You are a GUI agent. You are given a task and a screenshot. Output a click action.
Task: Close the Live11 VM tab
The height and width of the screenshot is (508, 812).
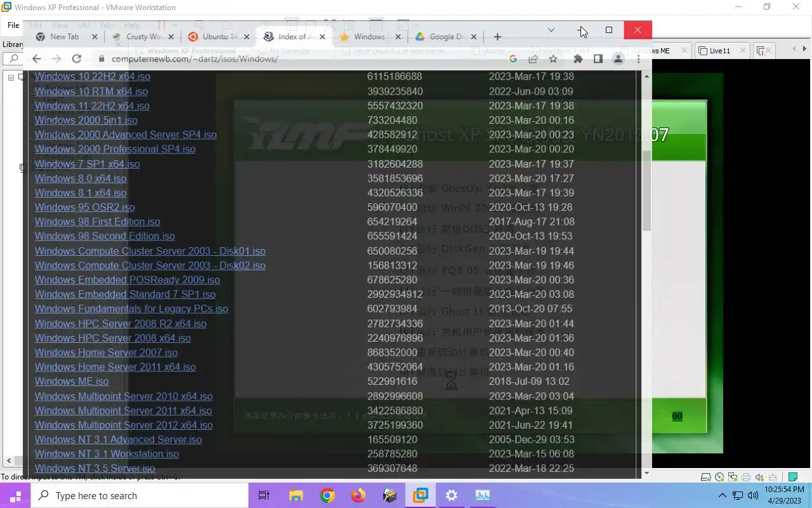(x=743, y=51)
